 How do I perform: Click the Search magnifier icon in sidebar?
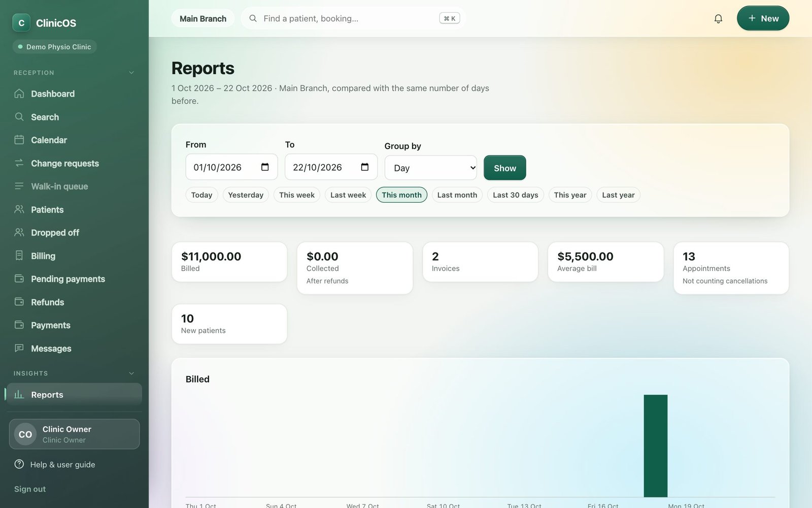pyautogui.click(x=19, y=117)
